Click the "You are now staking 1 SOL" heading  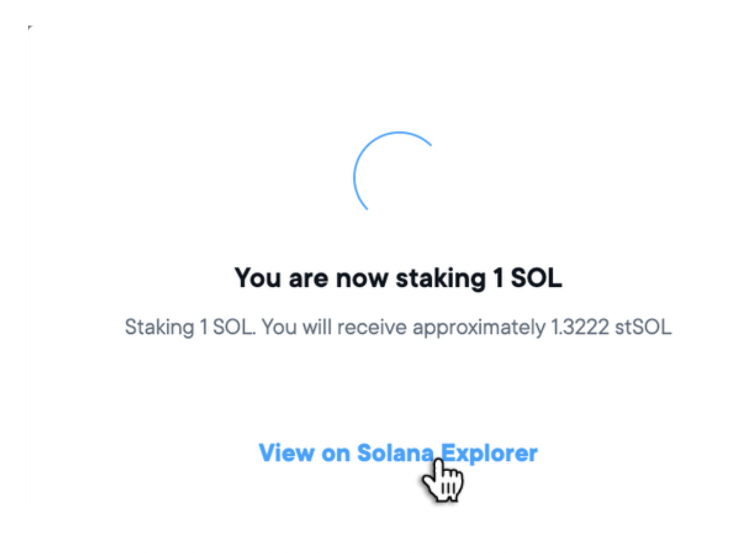point(398,278)
